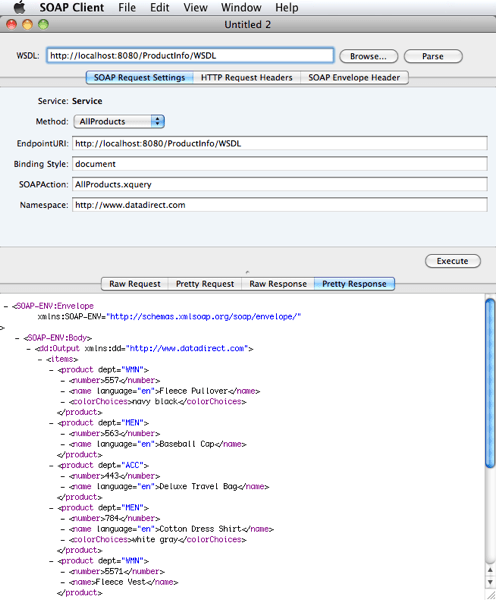Open the SOAP Client application menu
This screenshot has height=600, width=496.
pos(72,8)
